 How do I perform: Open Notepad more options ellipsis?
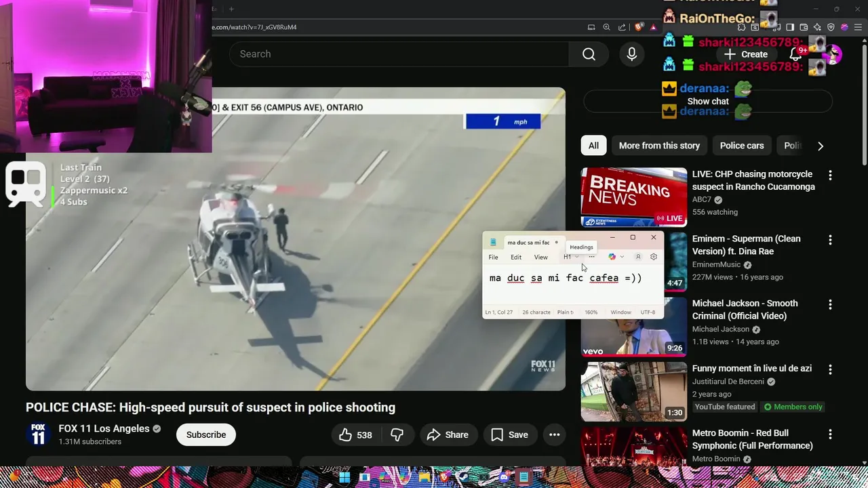[x=592, y=257]
